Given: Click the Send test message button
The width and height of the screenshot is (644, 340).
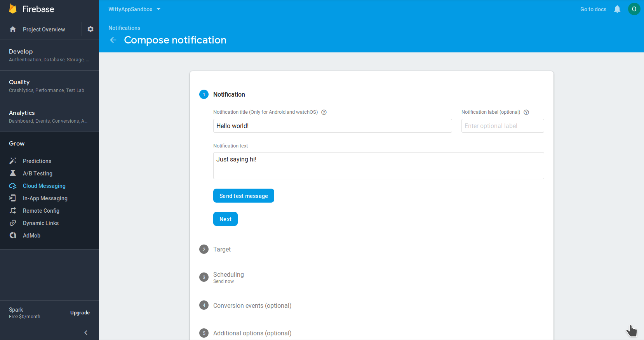Looking at the screenshot, I should point(244,196).
